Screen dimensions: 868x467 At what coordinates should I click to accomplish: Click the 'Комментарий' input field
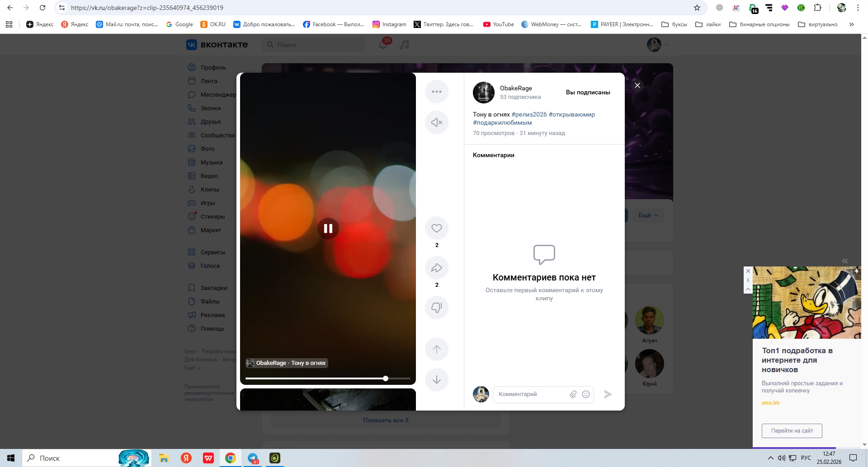coord(531,394)
